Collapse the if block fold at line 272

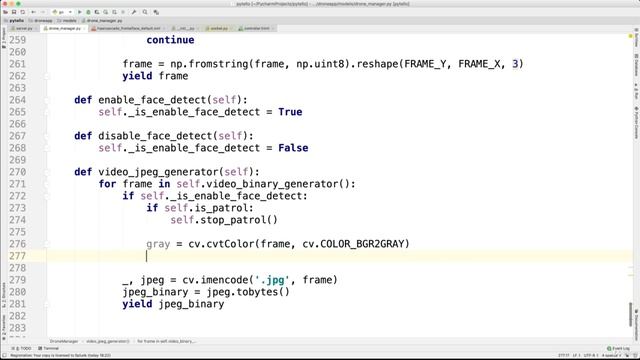point(47,196)
